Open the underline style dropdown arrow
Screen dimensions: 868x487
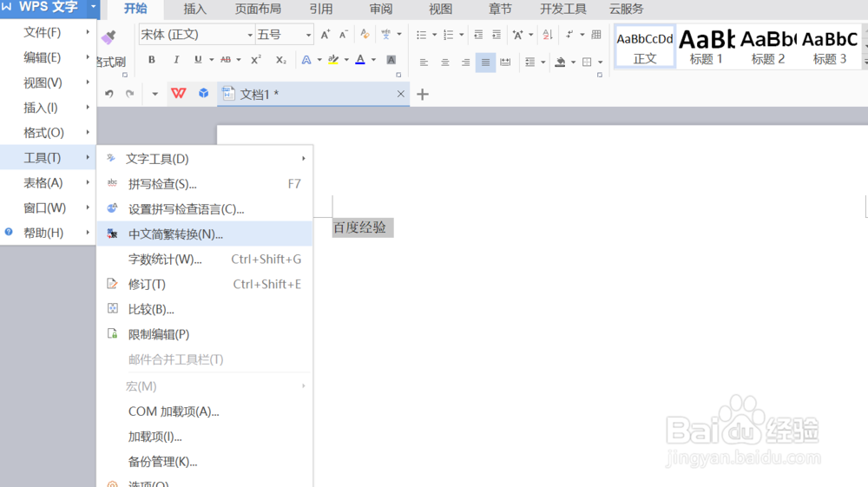pos(212,60)
